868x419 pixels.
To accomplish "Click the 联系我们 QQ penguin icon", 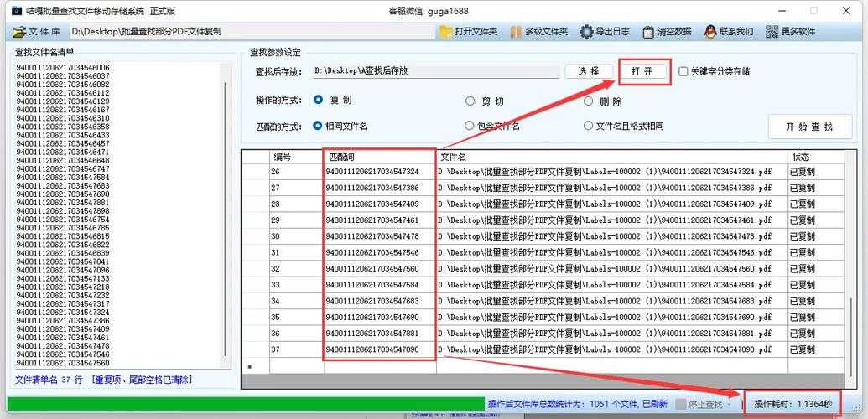I will [711, 32].
